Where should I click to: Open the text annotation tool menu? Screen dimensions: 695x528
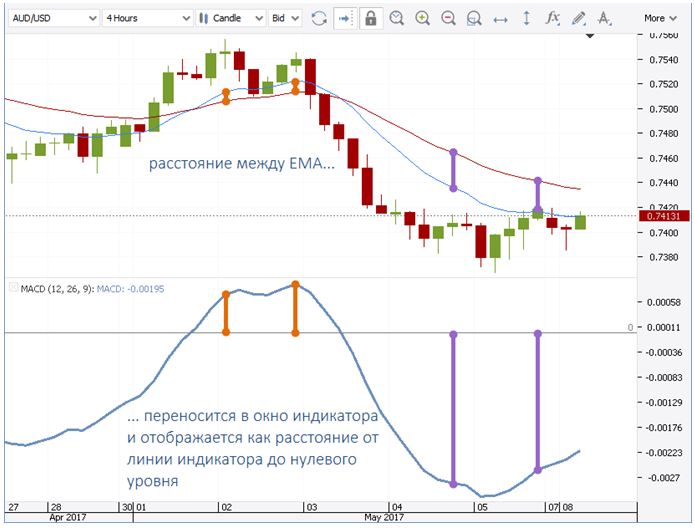tap(604, 18)
